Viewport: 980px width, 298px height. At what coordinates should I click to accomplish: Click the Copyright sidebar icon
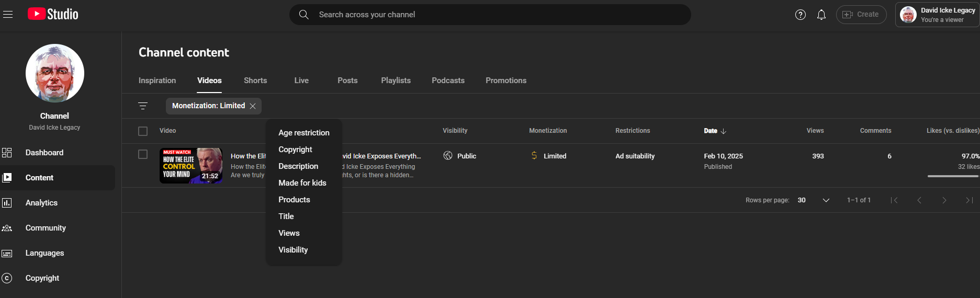[x=7, y=278]
